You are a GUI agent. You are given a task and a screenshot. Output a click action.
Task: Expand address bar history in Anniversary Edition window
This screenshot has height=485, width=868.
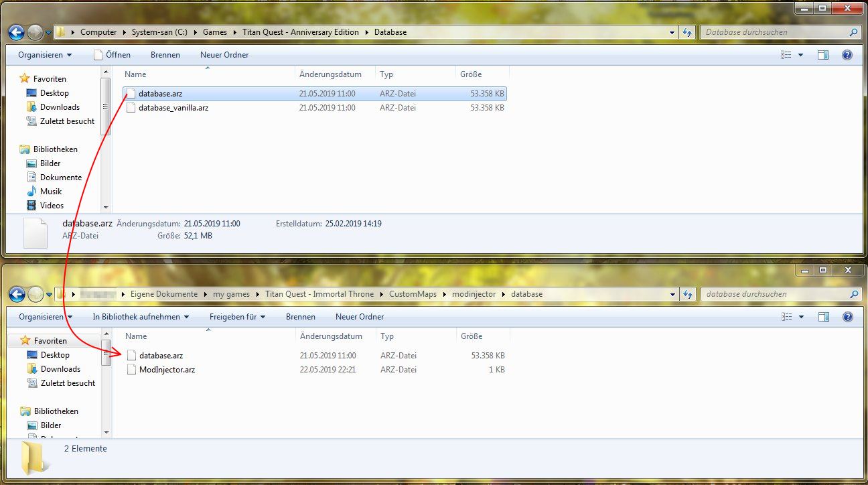[x=672, y=32]
